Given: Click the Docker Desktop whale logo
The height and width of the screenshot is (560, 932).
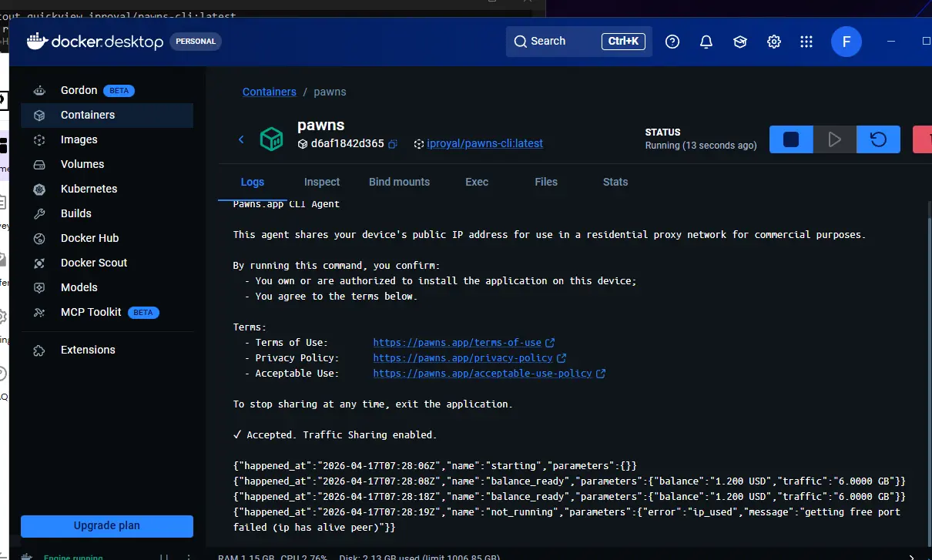Looking at the screenshot, I should coord(37,42).
